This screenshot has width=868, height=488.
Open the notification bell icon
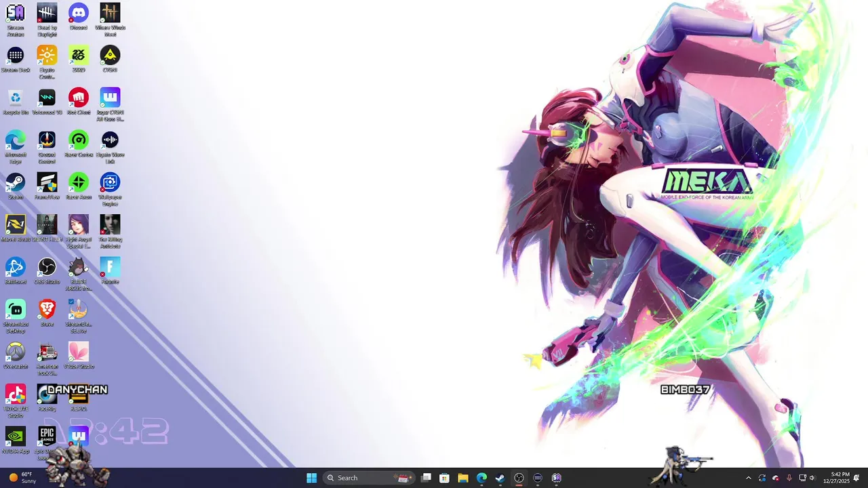856,478
